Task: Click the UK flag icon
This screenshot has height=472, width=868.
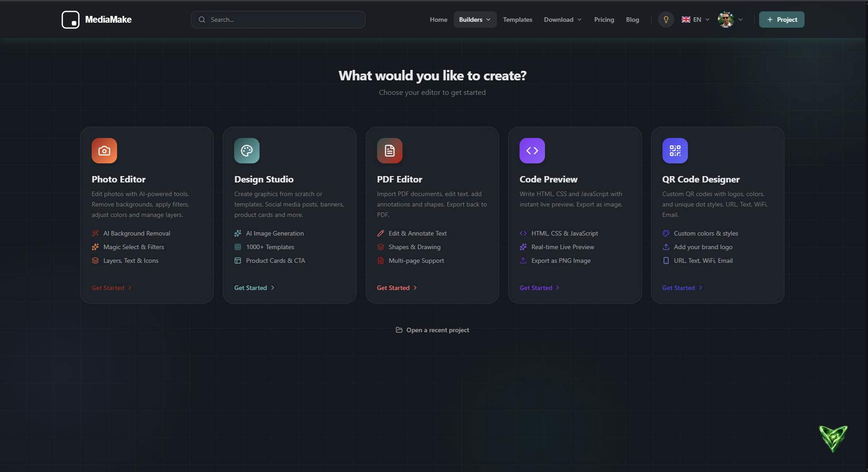Action: click(686, 20)
